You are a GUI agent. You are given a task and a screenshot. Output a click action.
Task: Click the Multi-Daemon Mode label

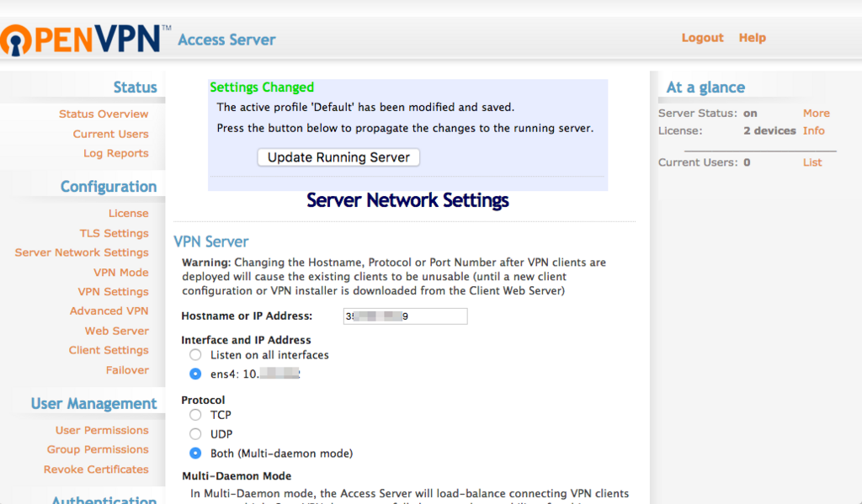[237, 476]
